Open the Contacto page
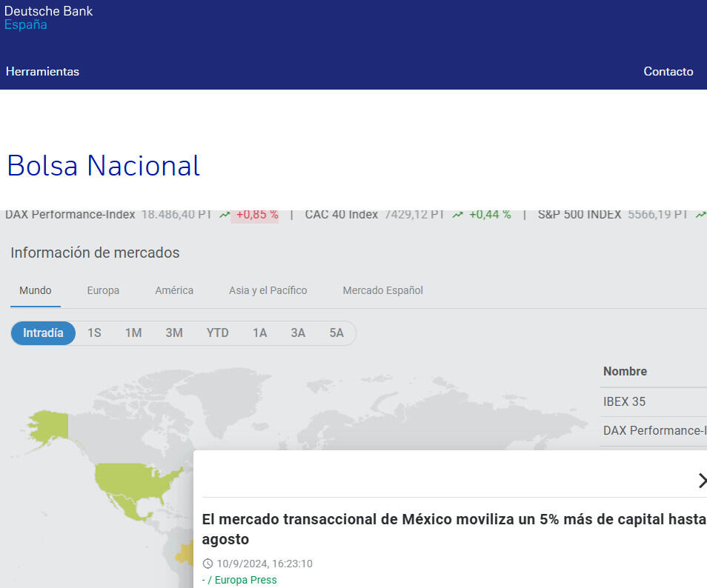Viewport: 707px width, 588px height. point(668,72)
